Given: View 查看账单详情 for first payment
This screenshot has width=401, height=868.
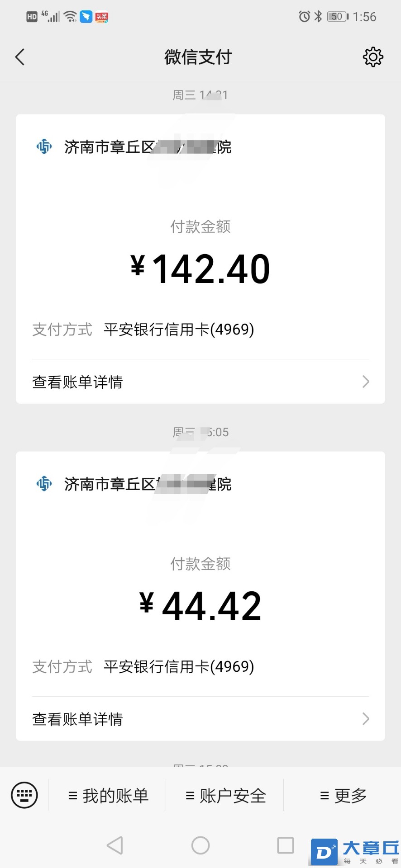Looking at the screenshot, I should pyautogui.click(x=200, y=382).
